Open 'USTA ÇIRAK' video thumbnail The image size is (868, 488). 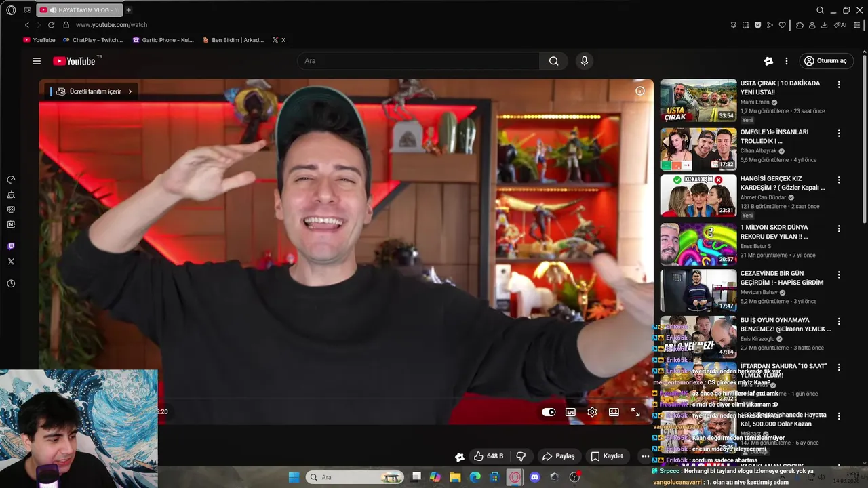698,100
